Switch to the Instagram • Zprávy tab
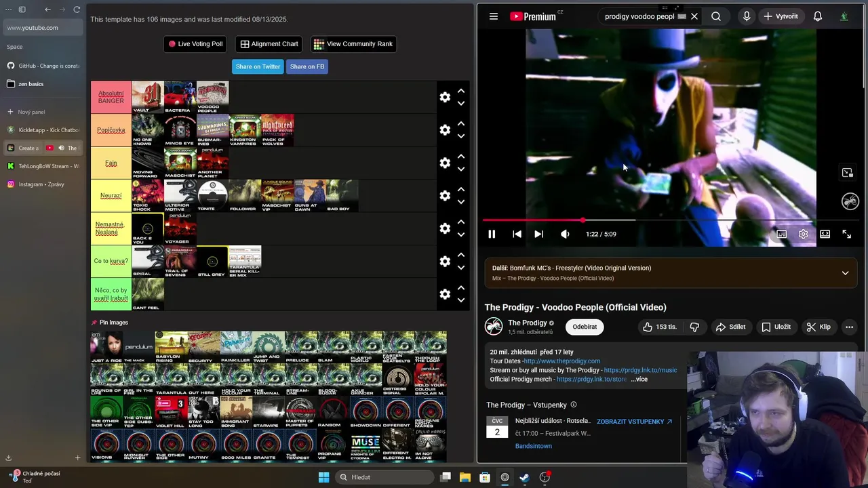The height and width of the screenshot is (488, 868). [43, 184]
